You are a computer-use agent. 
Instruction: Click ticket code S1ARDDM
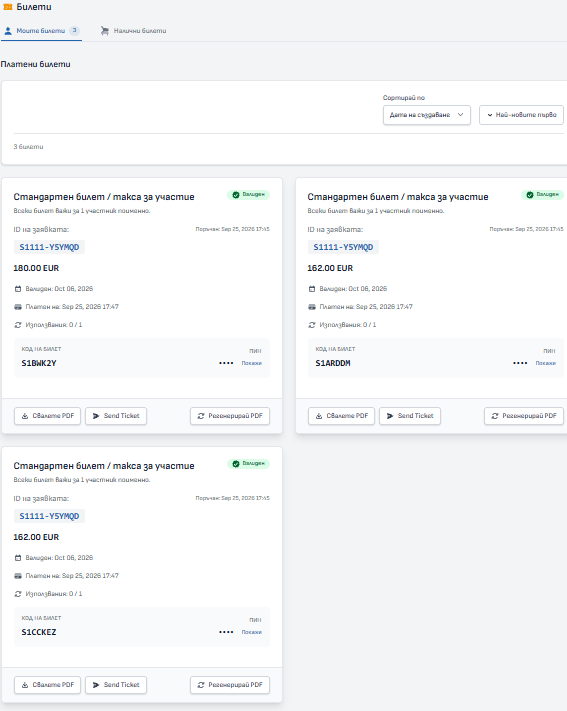333,363
